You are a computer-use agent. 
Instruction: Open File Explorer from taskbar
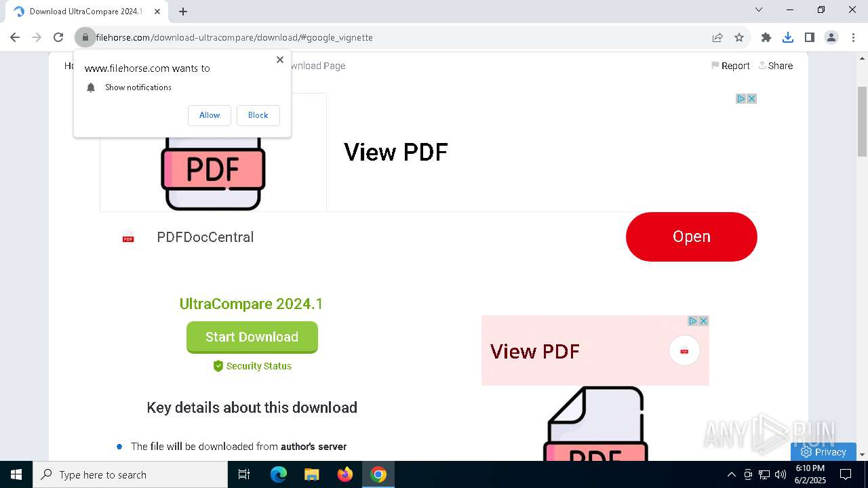click(x=312, y=474)
